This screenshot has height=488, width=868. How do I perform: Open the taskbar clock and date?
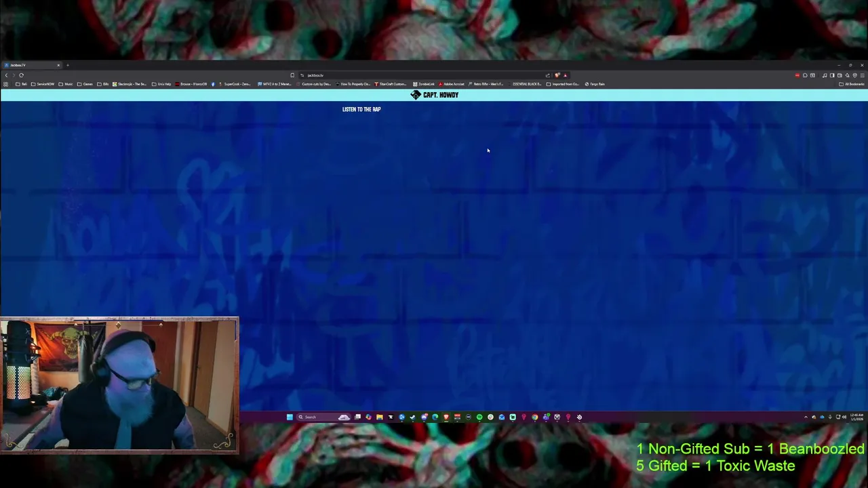point(857,417)
